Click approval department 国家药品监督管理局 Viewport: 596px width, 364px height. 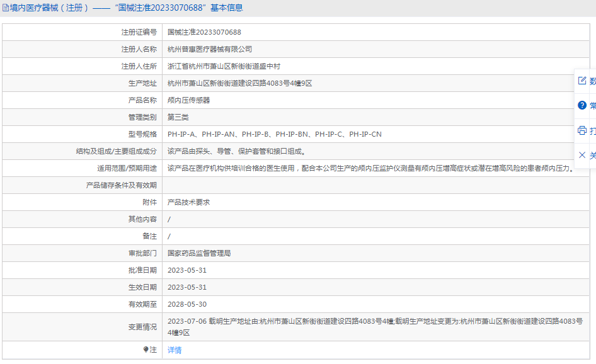click(199, 253)
